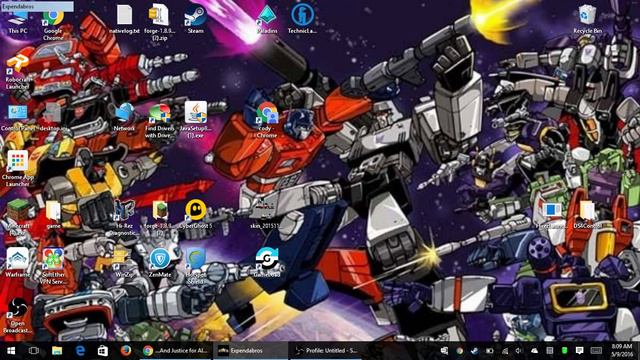Open the Windows Start menu
This screenshot has width=640, height=360.
(x=11, y=351)
